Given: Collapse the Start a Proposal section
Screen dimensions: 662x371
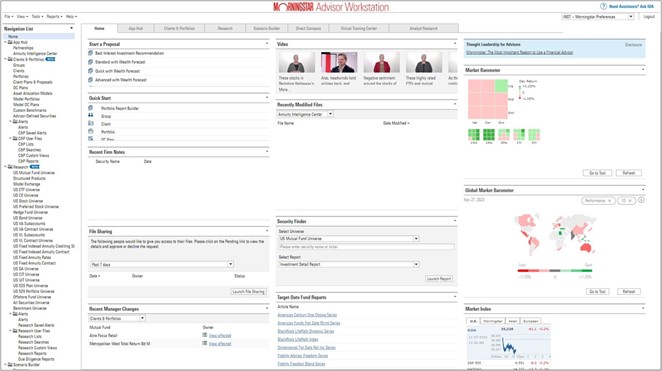Looking at the screenshot, I should 267,43.
